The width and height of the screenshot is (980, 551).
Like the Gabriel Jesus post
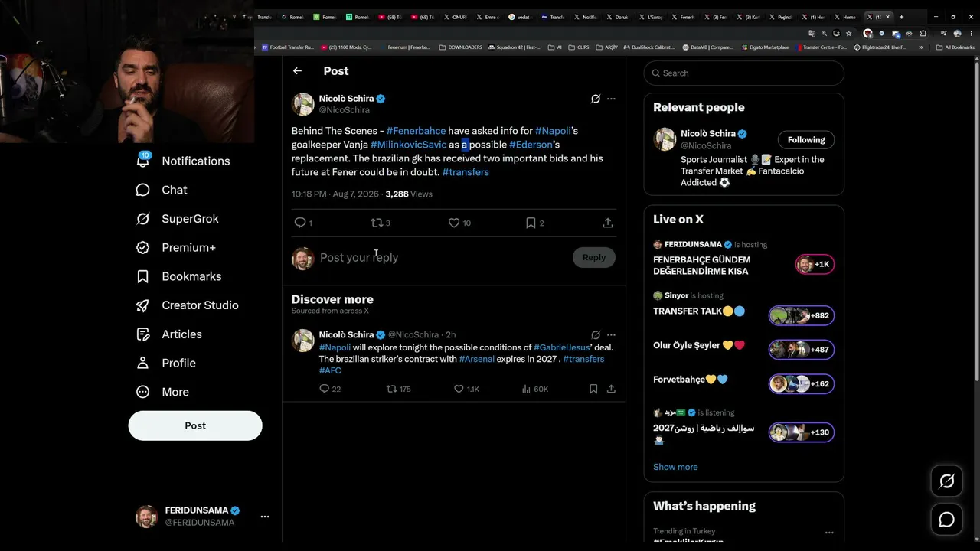459,389
